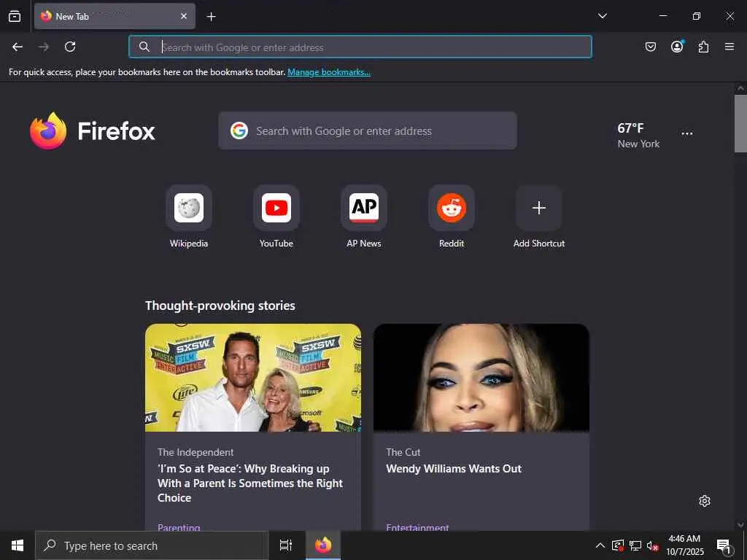Click the forward navigation arrow
The width and height of the screenshot is (747, 560).
pyautogui.click(x=44, y=47)
